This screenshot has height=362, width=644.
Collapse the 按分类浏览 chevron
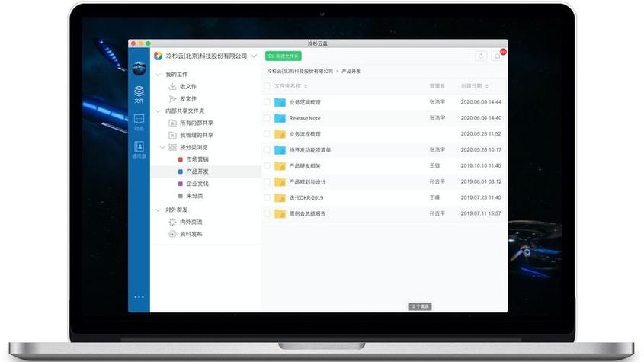(x=162, y=147)
